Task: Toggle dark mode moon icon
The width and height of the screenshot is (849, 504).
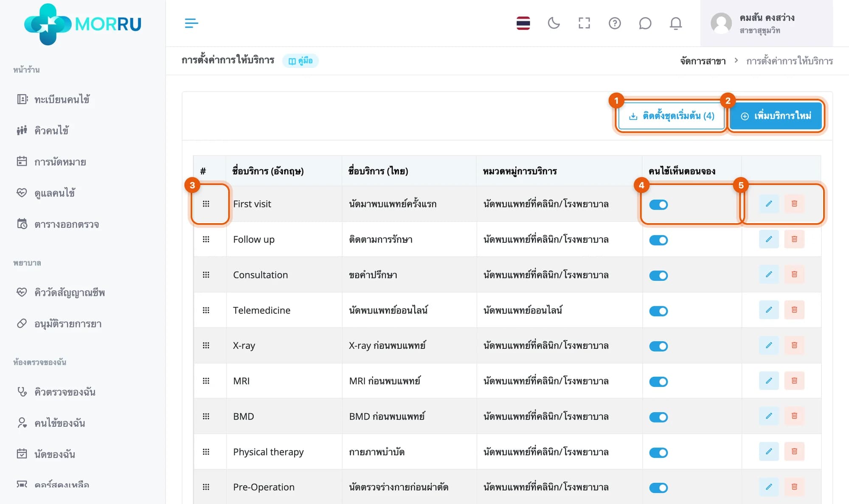Action: (x=554, y=23)
